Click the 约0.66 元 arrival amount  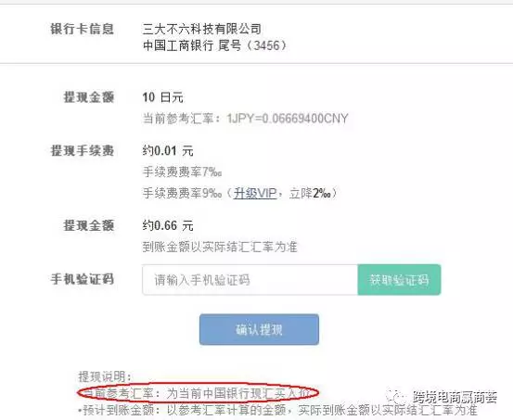[168, 225]
